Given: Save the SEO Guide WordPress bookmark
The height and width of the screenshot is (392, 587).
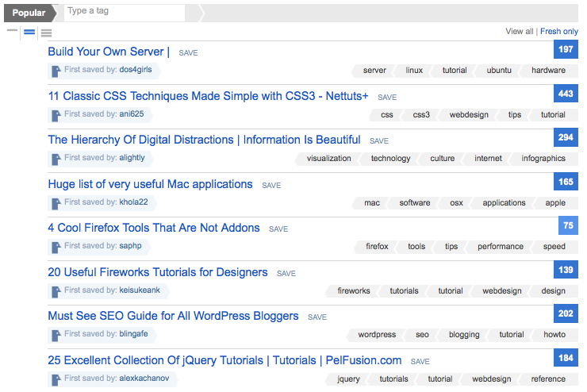Looking at the screenshot, I should coord(317,317).
